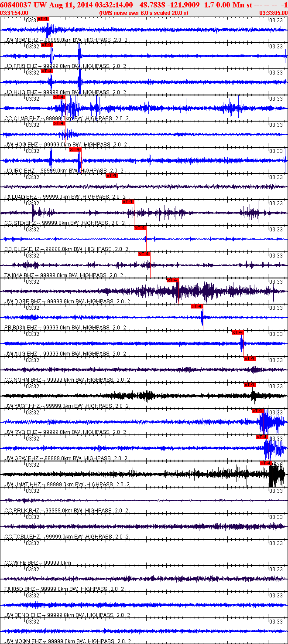Screen dimensions: 288x644
Task: Select the UW HOG EHZ station label
Action: [x=65, y=144]
